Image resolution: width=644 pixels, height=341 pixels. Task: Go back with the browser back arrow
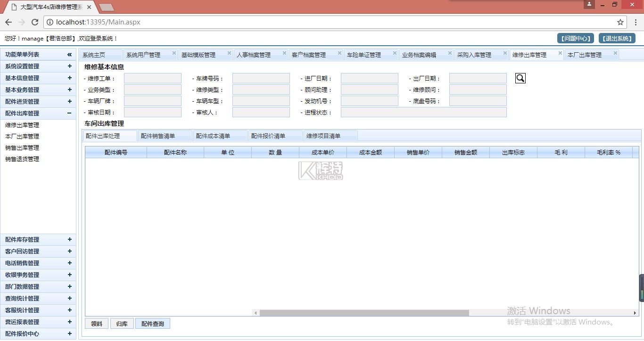click(8, 22)
